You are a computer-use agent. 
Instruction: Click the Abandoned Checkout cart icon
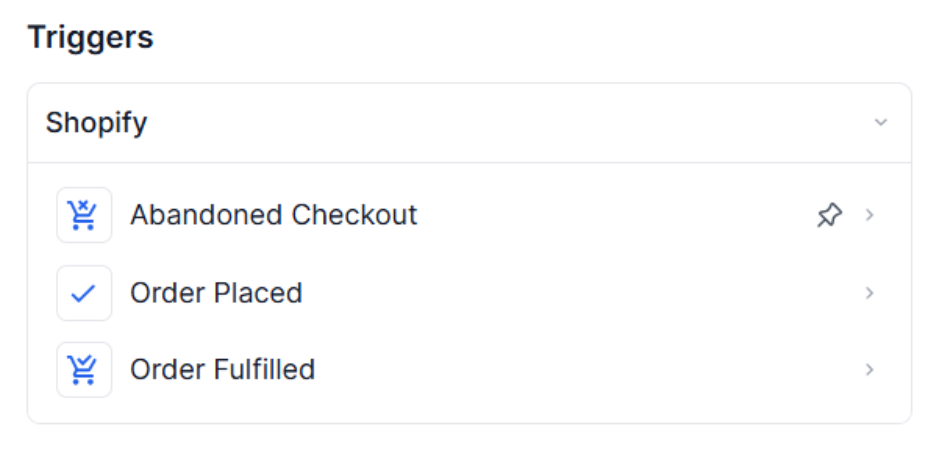click(84, 215)
